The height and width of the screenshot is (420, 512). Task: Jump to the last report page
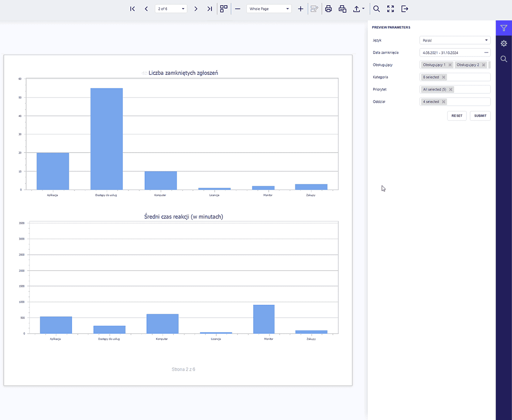point(210,9)
